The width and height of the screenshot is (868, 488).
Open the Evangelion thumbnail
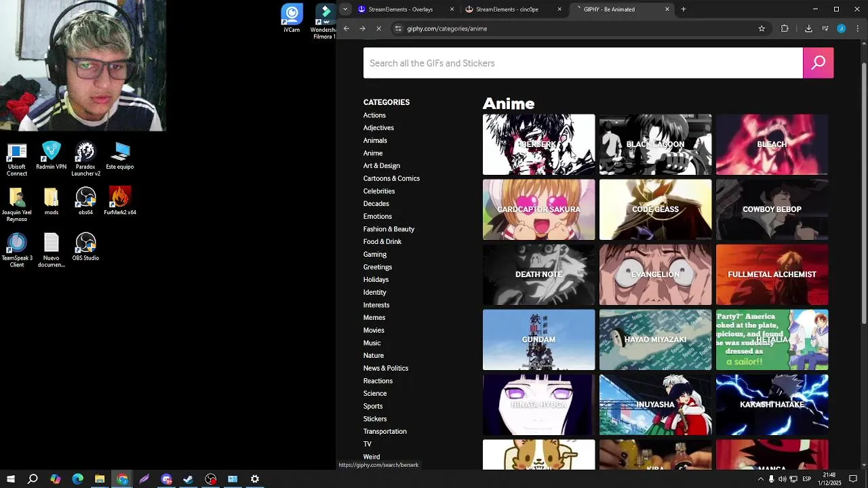(x=655, y=274)
